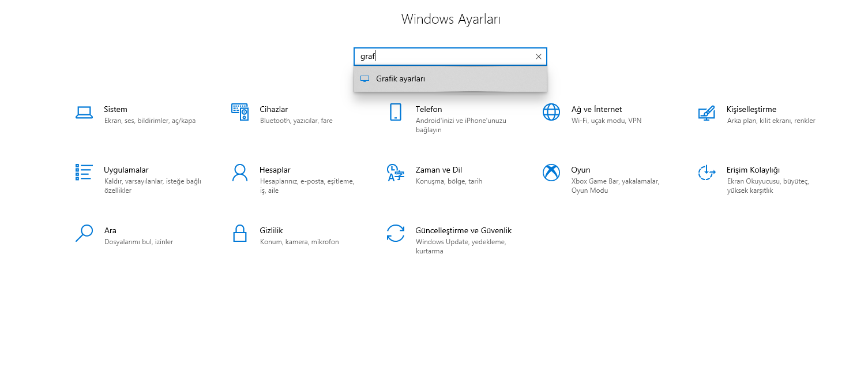Click the text 'Bluetooth, yazıcılar, fare'
The width and height of the screenshot is (868, 370).
click(296, 121)
